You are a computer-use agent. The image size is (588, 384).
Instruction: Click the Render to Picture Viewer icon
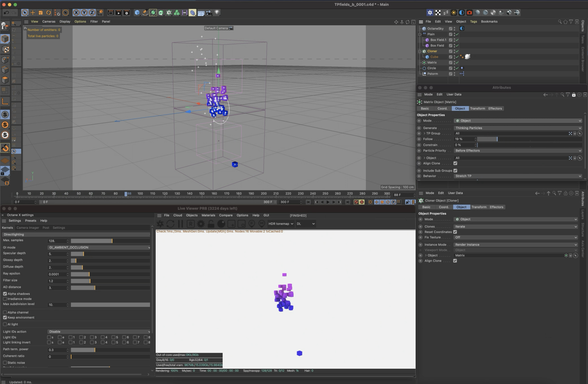[x=119, y=12]
